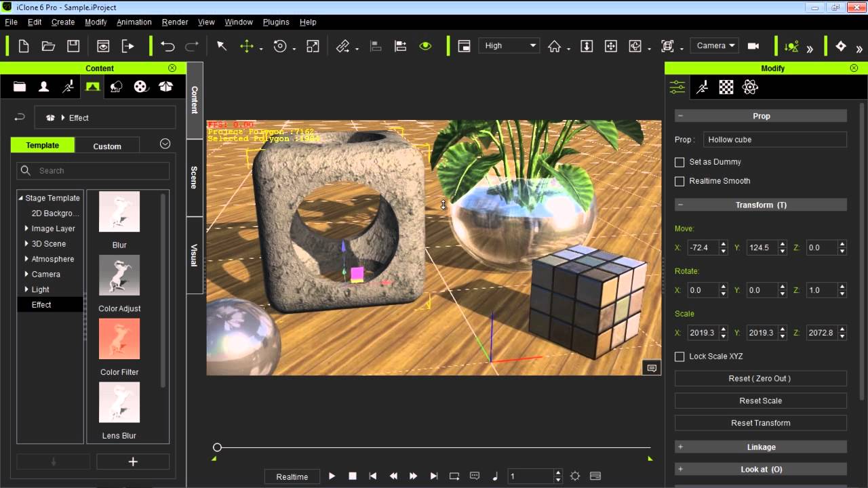Click the Reset Scale button
The image size is (868, 488).
760,401
